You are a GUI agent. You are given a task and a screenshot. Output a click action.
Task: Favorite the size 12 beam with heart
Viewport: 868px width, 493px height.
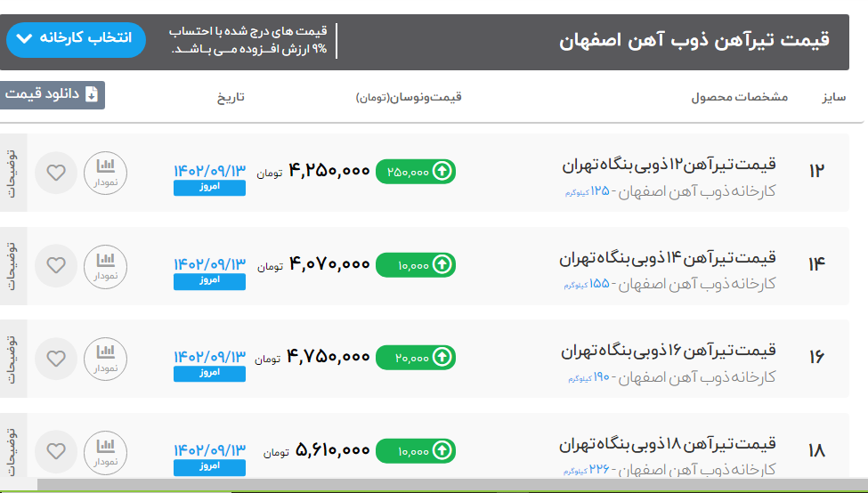[x=56, y=172]
